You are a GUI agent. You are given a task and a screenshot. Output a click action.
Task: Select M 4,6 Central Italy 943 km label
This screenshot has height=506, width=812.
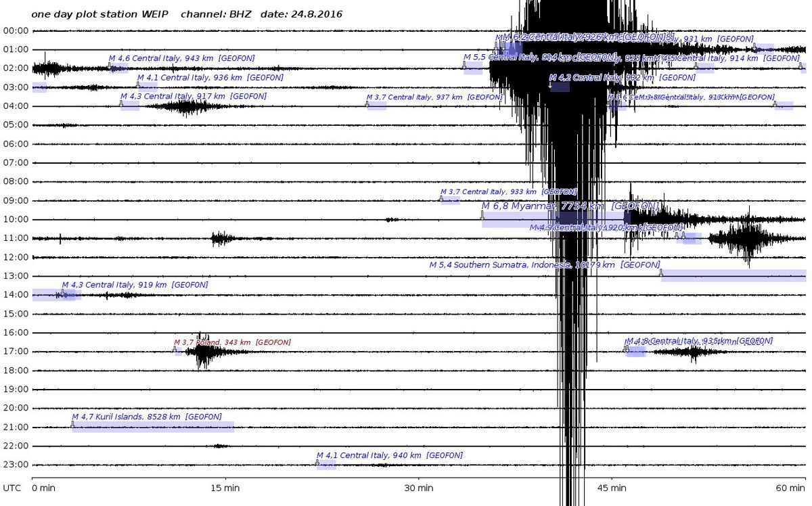click(x=181, y=59)
